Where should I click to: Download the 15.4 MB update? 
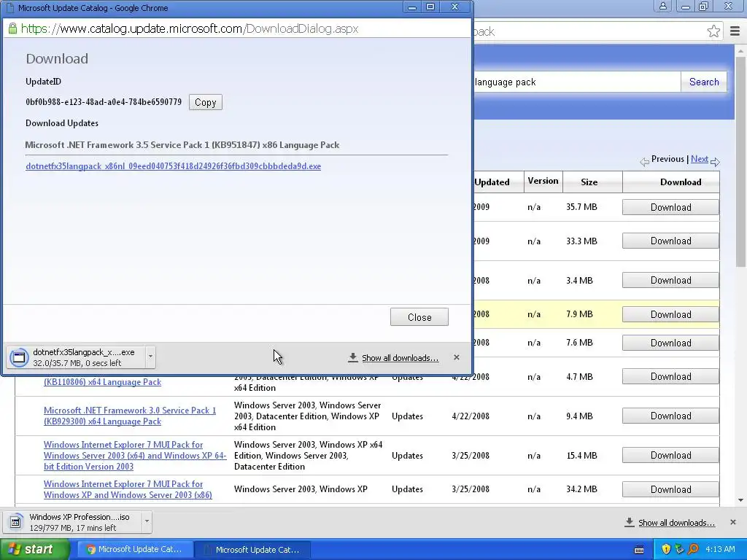coord(671,455)
